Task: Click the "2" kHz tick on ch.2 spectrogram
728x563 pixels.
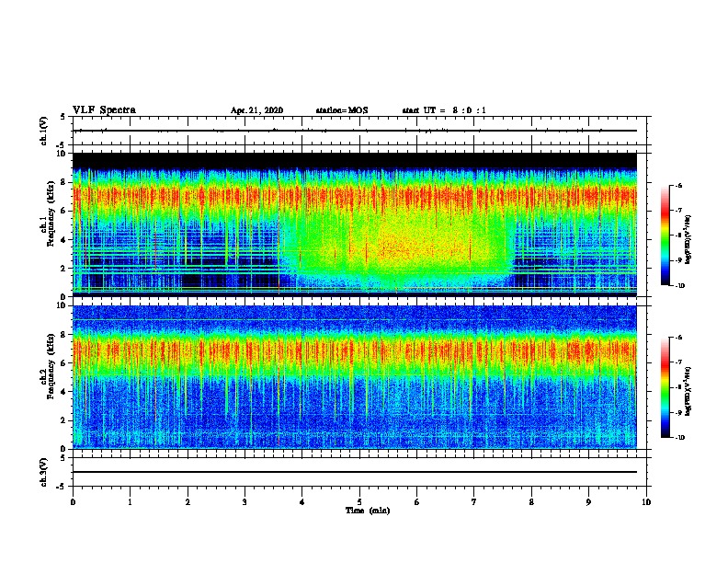Action: pyautogui.click(x=64, y=420)
